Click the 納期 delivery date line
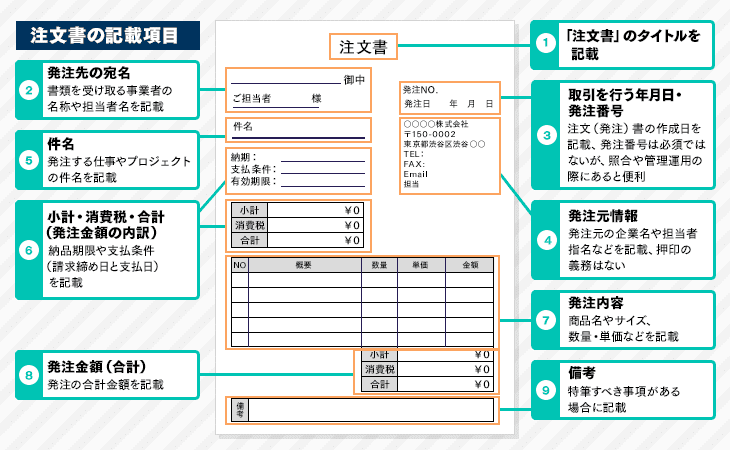730x450 pixels. tap(298, 157)
